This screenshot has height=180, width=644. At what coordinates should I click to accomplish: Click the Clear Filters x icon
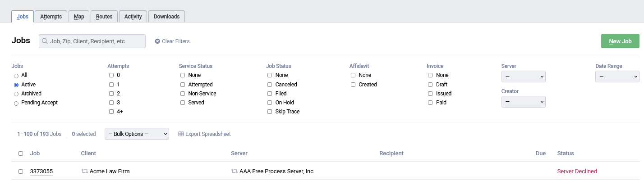point(157,41)
